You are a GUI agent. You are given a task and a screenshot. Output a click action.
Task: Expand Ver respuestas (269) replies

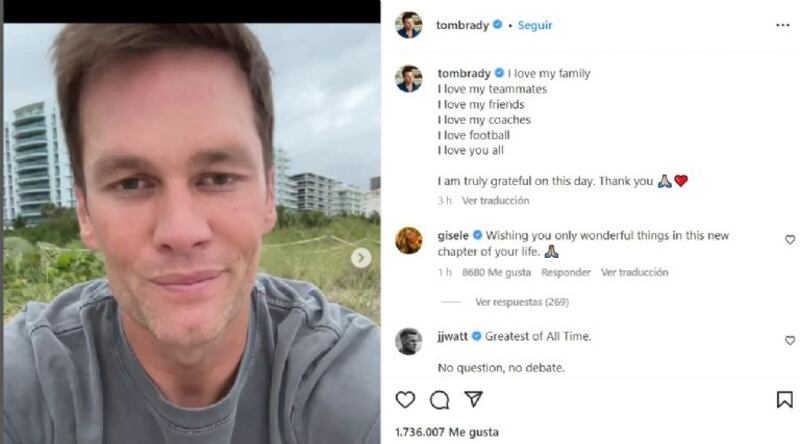tap(520, 301)
